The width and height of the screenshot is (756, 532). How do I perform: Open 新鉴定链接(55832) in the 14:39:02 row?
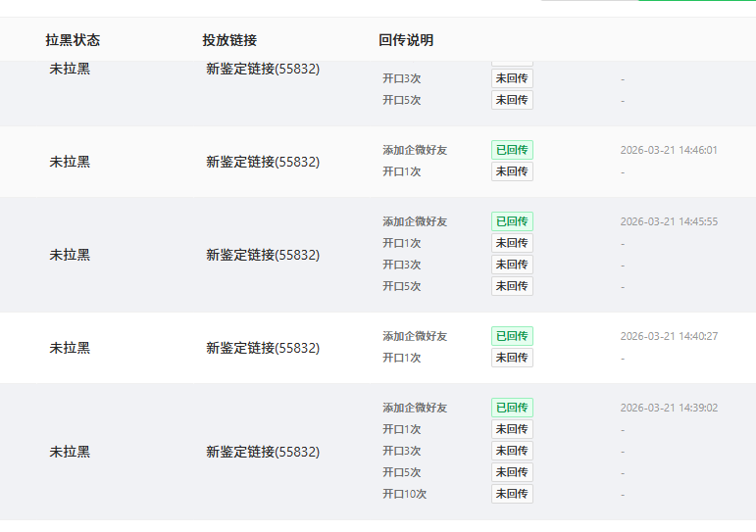[263, 452]
